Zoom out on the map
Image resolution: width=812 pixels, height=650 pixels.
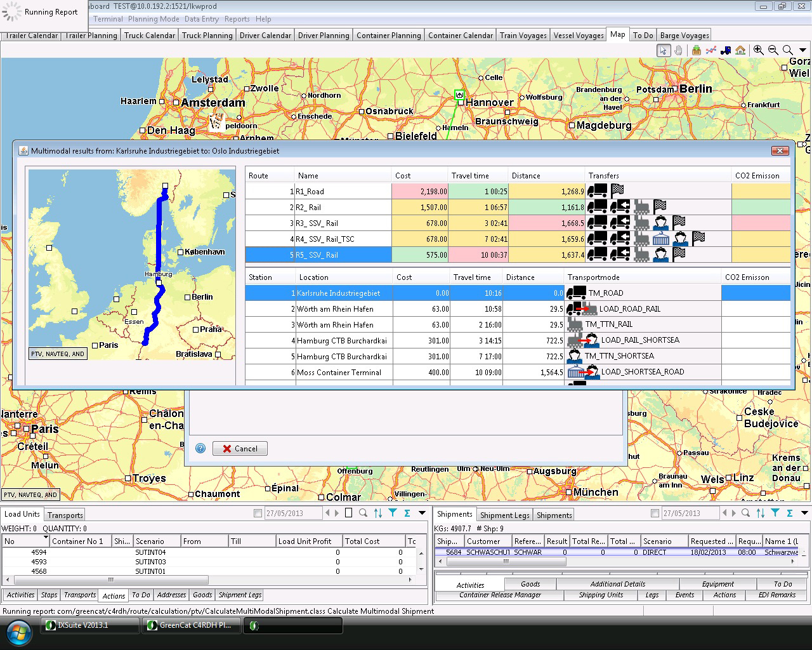[x=773, y=51]
